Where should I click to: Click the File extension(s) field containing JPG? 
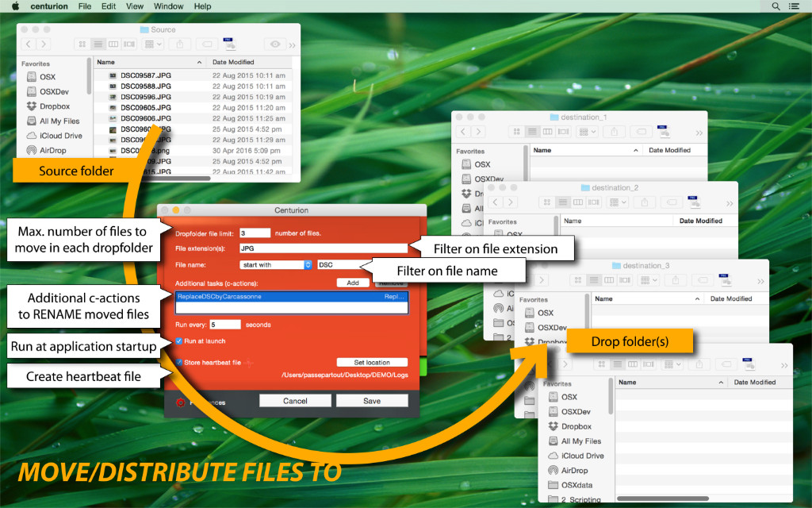[324, 248]
